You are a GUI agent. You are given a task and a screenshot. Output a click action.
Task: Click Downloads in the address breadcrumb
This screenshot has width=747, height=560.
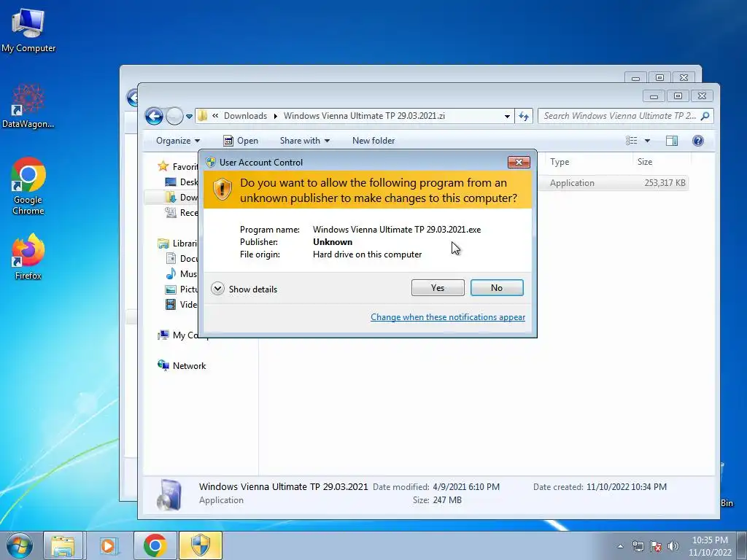pyautogui.click(x=245, y=116)
